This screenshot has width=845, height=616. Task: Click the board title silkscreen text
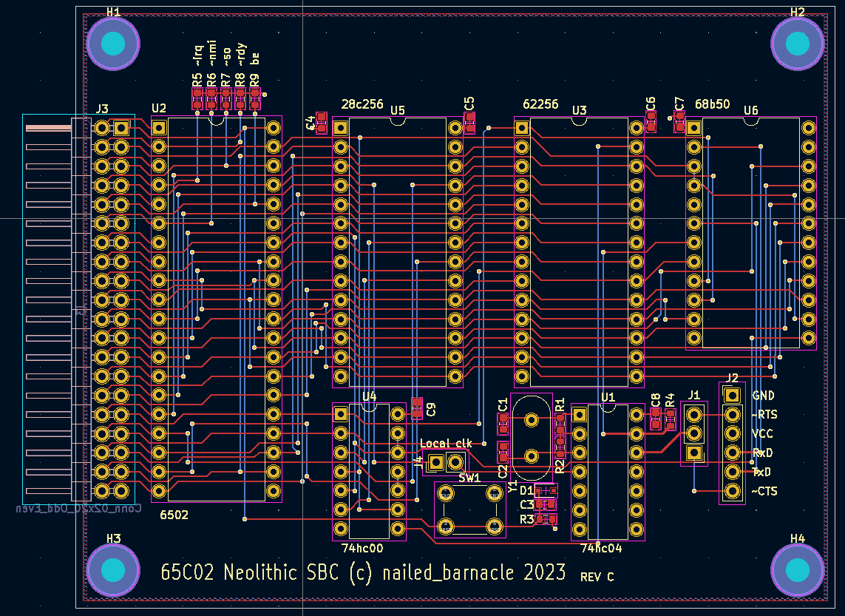coord(363,572)
